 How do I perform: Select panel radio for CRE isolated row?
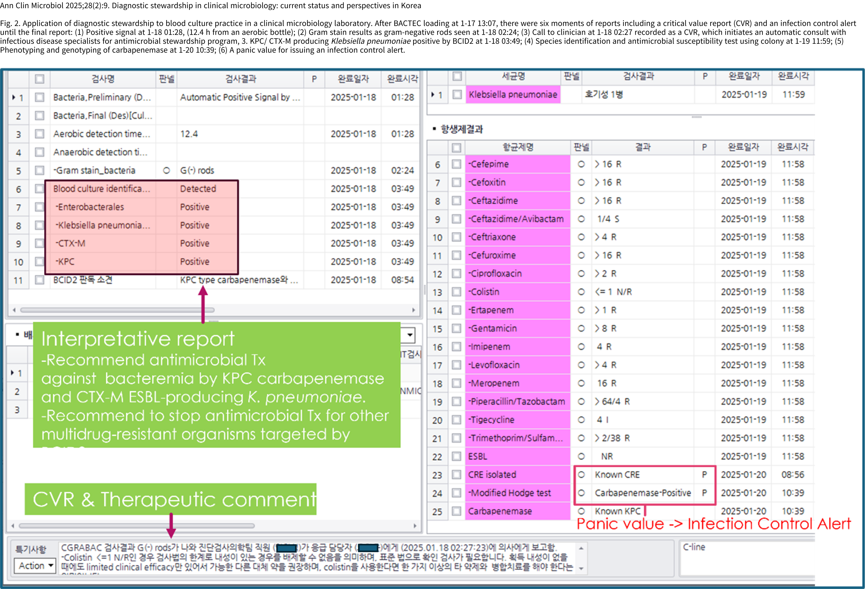coord(581,474)
